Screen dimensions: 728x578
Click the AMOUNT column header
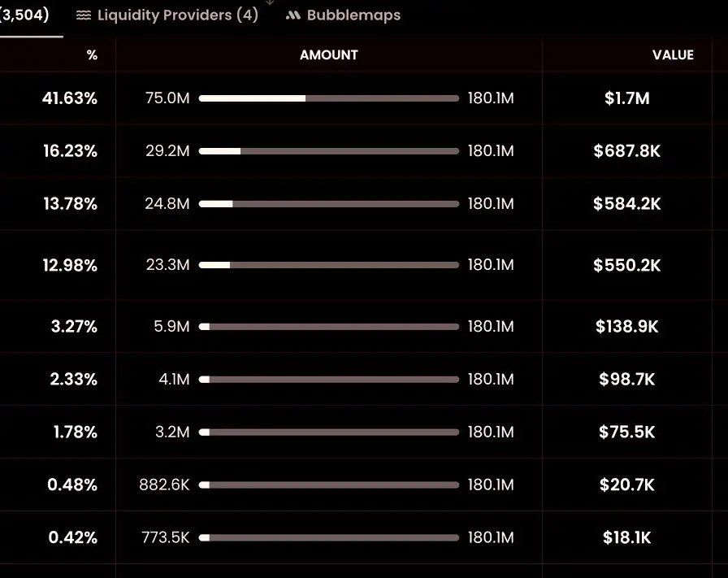(329, 54)
